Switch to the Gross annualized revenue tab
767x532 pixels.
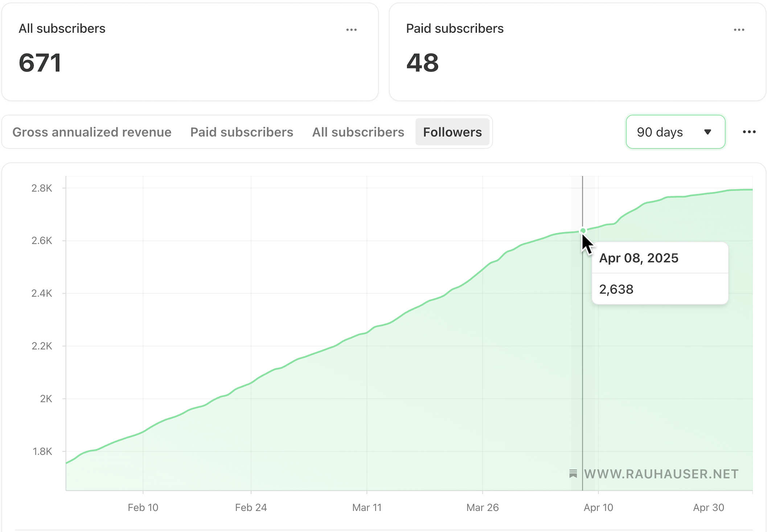92,132
